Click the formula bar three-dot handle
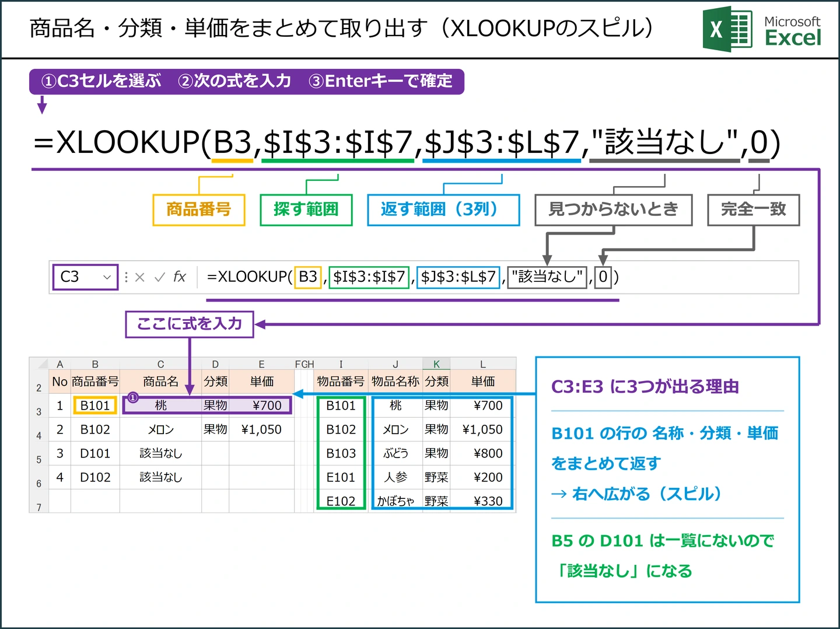The height and width of the screenshot is (629, 840). coord(126,277)
